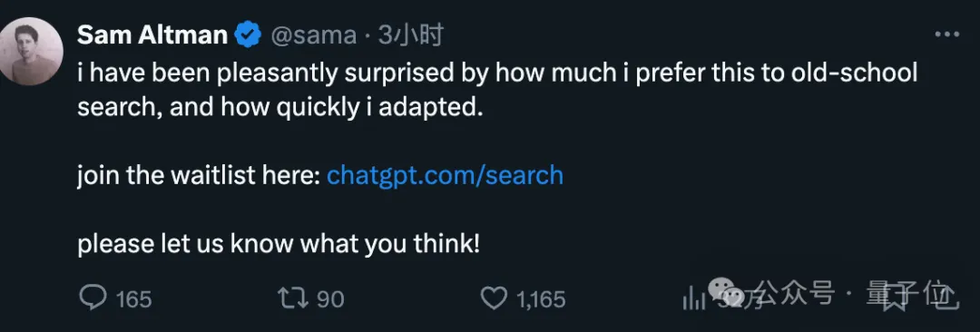
Task: Click the "please let us know" line
Action: point(279,245)
